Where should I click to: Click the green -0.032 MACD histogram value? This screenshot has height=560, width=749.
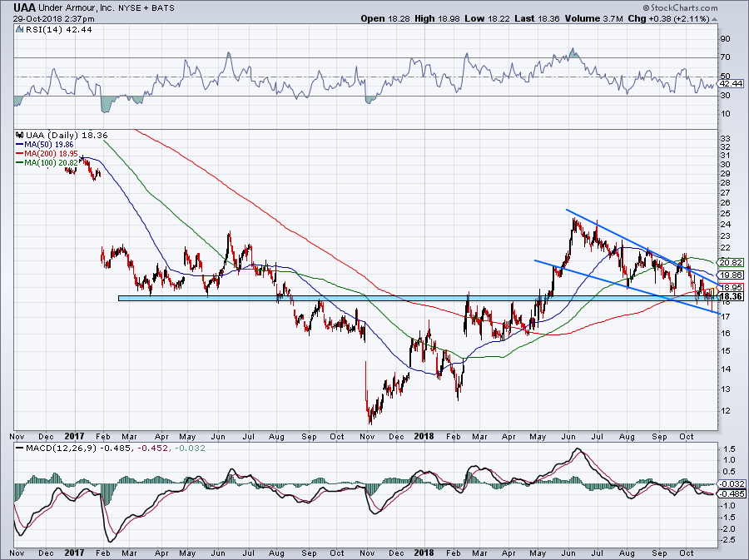click(190, 448)
